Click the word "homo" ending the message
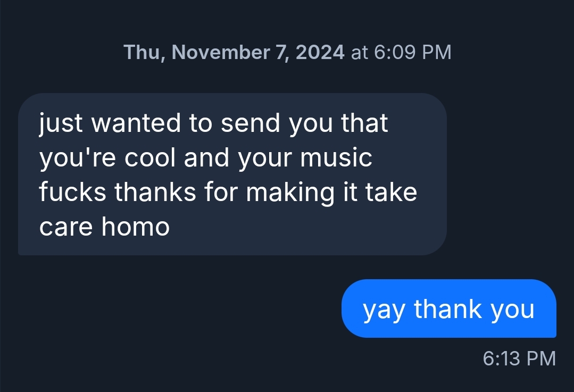574x392 pixels. pos(135,227)
